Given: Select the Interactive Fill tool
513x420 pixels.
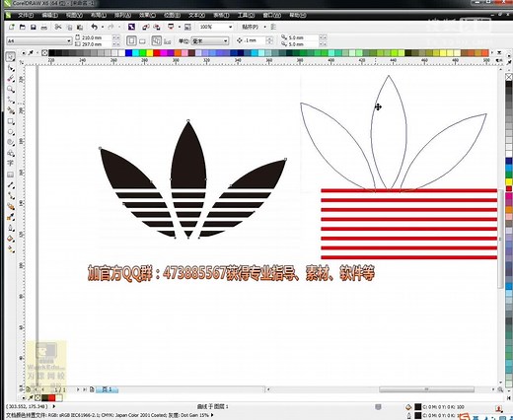Looking at the screenshot, I should point(11,249).
